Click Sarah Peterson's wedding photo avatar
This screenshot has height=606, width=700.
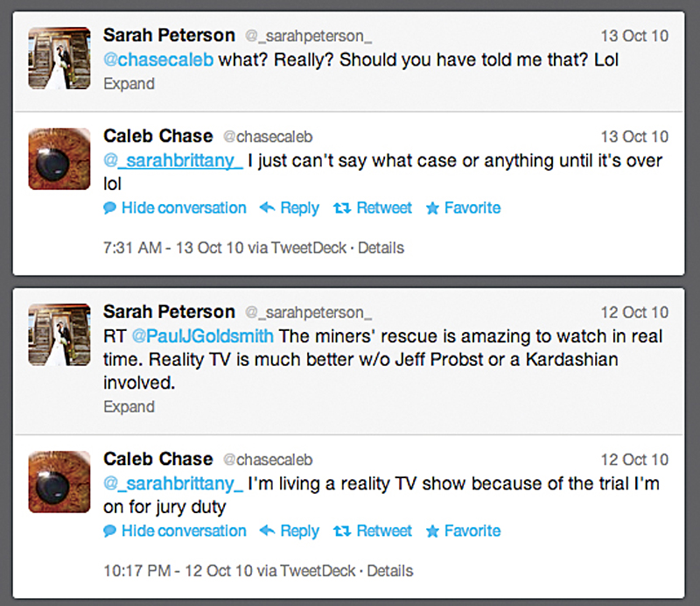(x=59, y=58)
